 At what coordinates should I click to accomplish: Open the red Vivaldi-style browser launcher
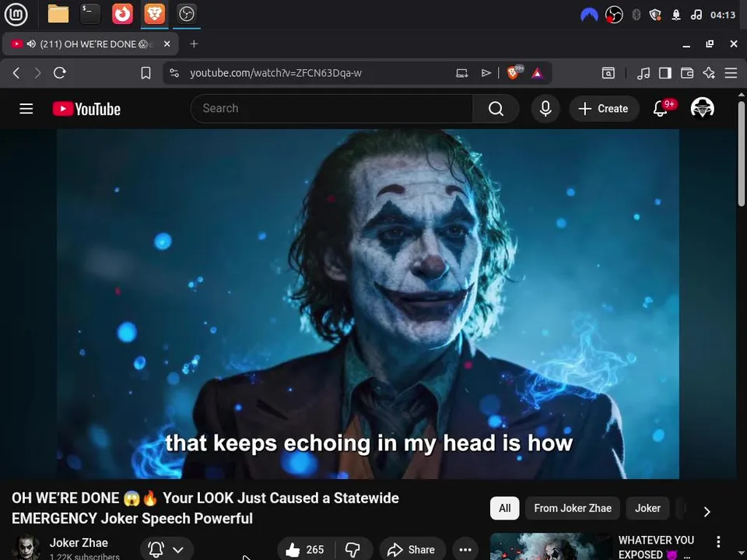click(122, 14)
